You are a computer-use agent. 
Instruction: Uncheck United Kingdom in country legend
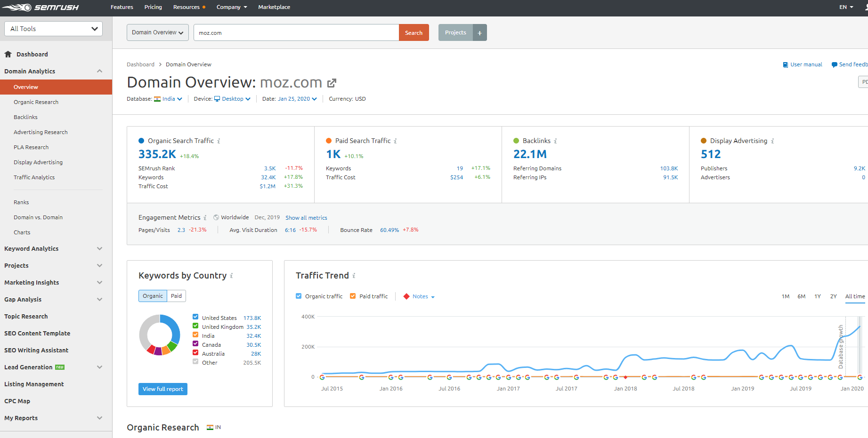coord(195,326)
